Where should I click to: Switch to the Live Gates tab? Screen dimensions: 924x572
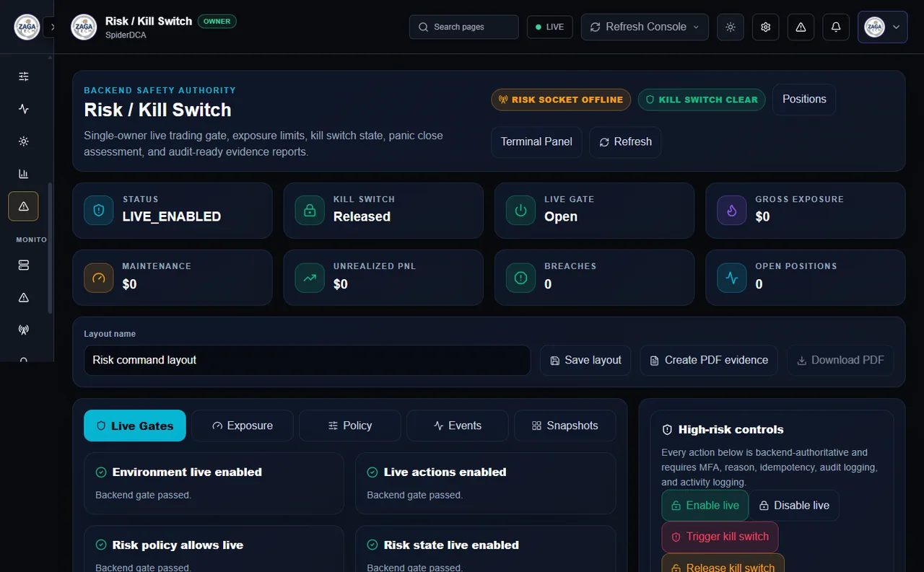(x=135, y=426)
